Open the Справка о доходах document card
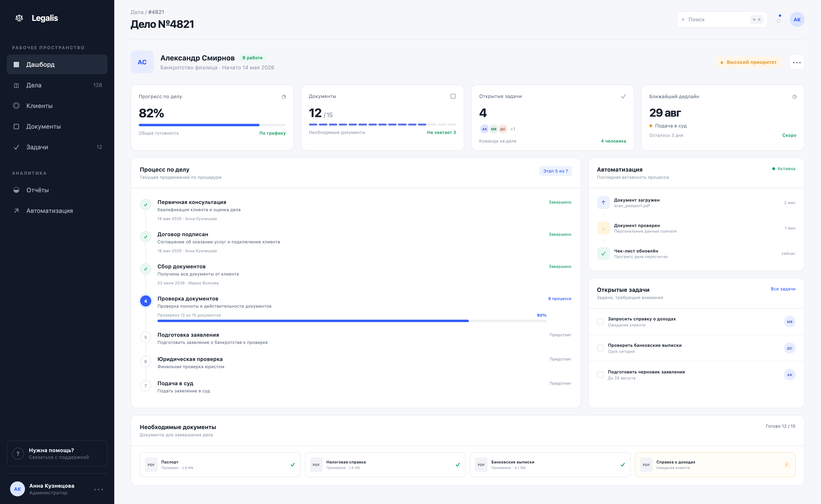This screenshot has width=821, height=504. point(715,465)
